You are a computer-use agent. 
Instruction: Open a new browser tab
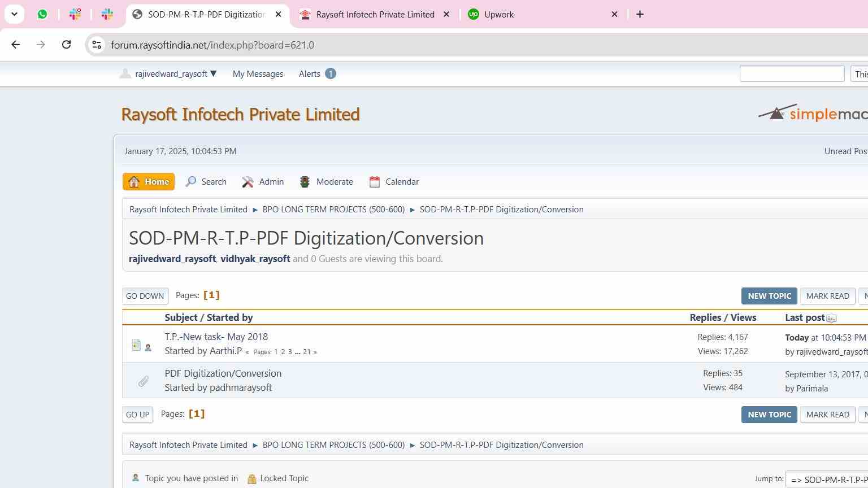640,14
